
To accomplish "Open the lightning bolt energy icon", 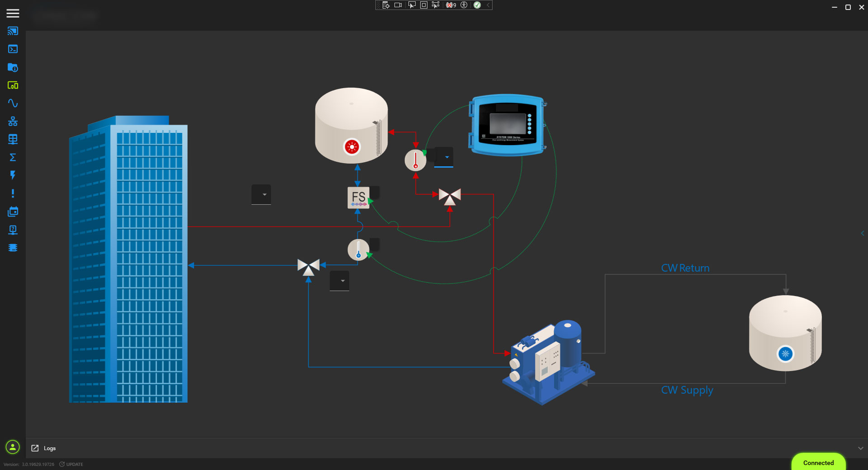I will tap(13, 175).
